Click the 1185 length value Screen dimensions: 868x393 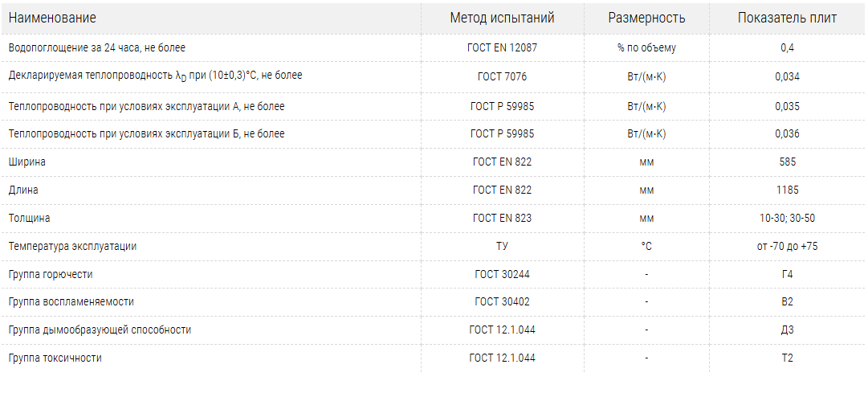coord(787,190)
